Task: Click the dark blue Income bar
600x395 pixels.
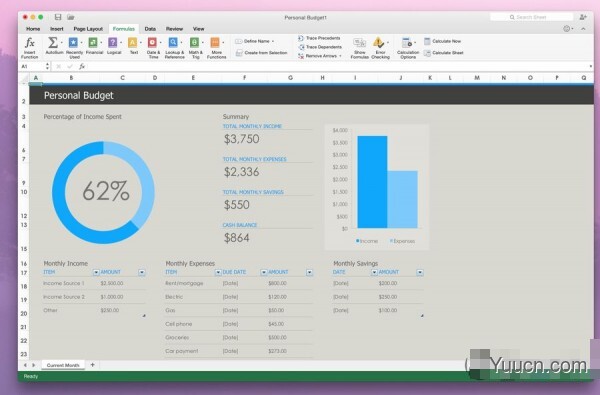Action: pyautogui.click(x=372, y=182)
